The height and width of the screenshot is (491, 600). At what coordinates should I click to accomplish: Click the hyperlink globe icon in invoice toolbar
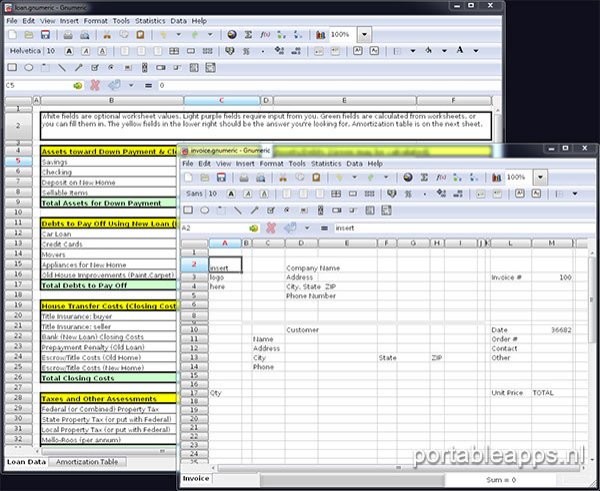tap(409, 177)
